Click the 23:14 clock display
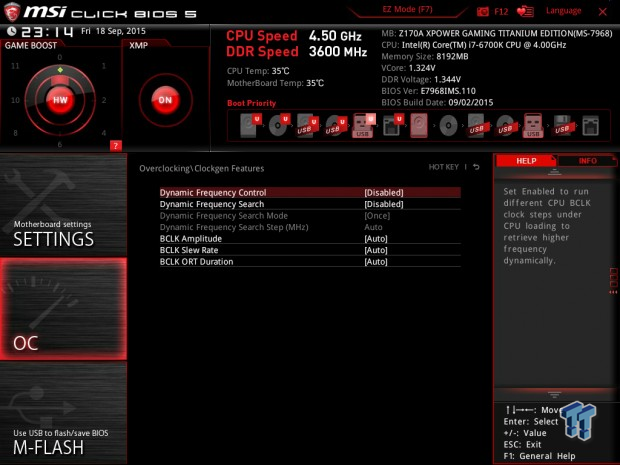620x465 pixels. point(47,32)
